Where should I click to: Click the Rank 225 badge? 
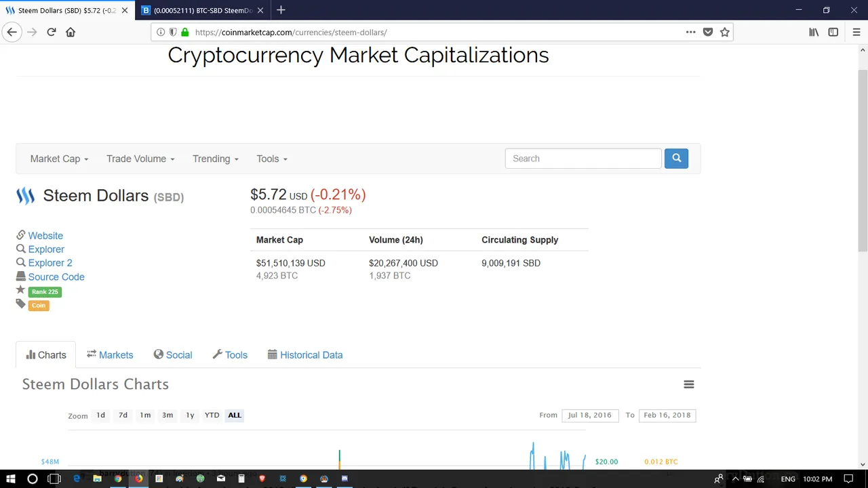coord(45,291)
